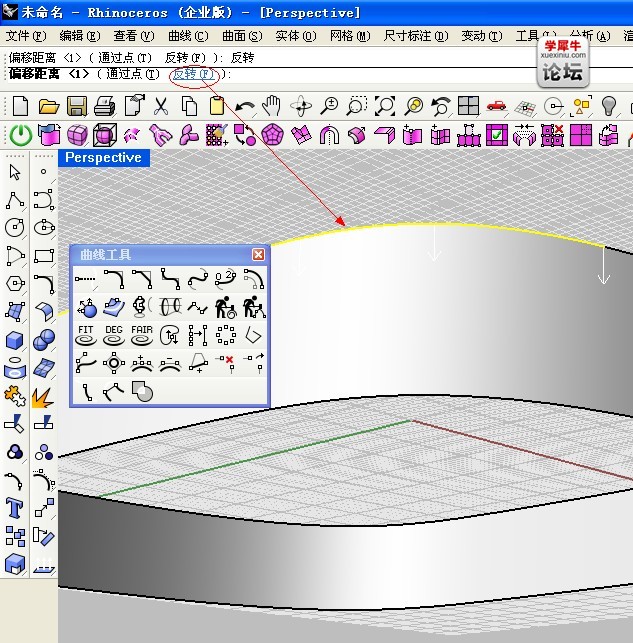Click the pink pentagon polyhedron icon
The width and height of the screenshot is (633, 643).
(x=273, y=135)
